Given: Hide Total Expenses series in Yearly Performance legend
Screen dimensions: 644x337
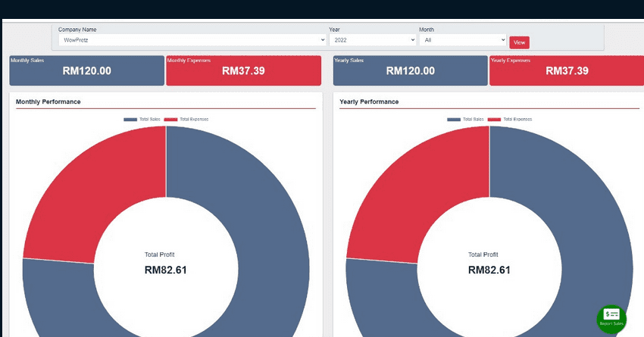Looking at the screenshot, I should (x=509, y=120).
